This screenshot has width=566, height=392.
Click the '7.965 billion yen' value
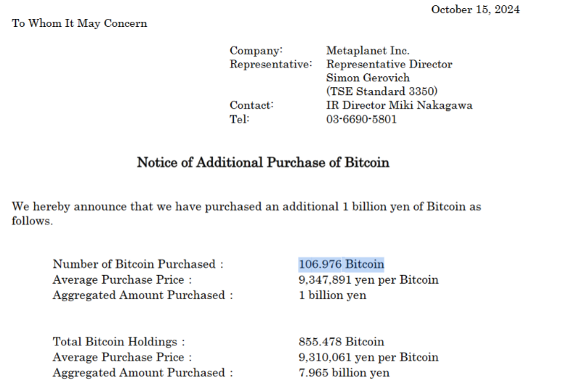(x=344, y=372)
